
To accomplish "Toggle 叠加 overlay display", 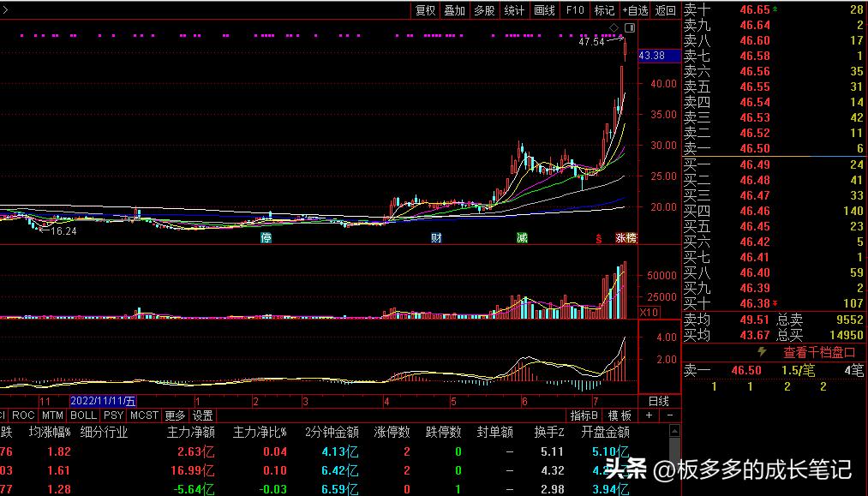I will coord(454,10).
